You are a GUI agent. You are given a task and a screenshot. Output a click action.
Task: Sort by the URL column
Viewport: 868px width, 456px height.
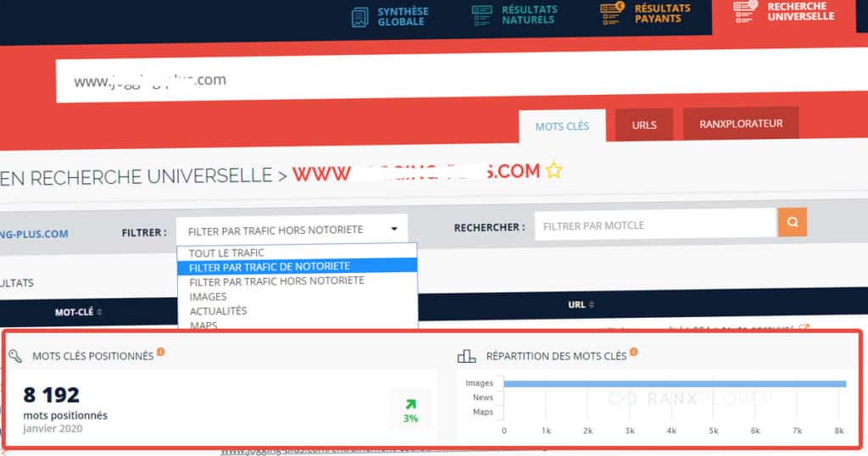(x=581, y=304)
